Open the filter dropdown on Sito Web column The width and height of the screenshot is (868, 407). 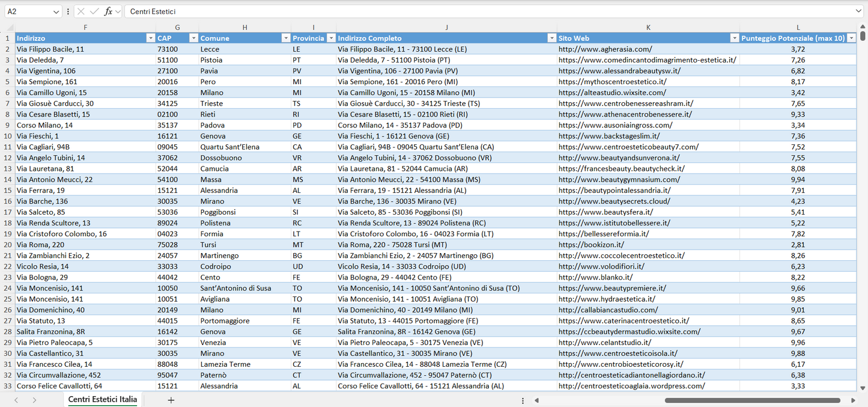point(734,37)
